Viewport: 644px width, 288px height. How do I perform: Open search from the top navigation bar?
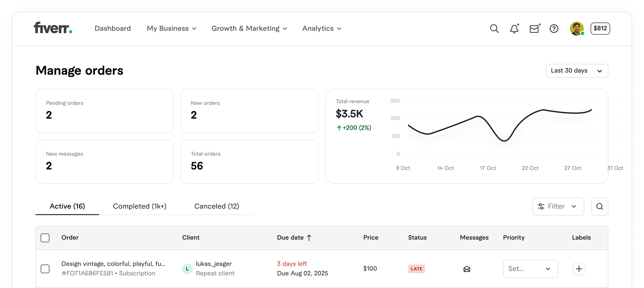[x=494, y=28]
